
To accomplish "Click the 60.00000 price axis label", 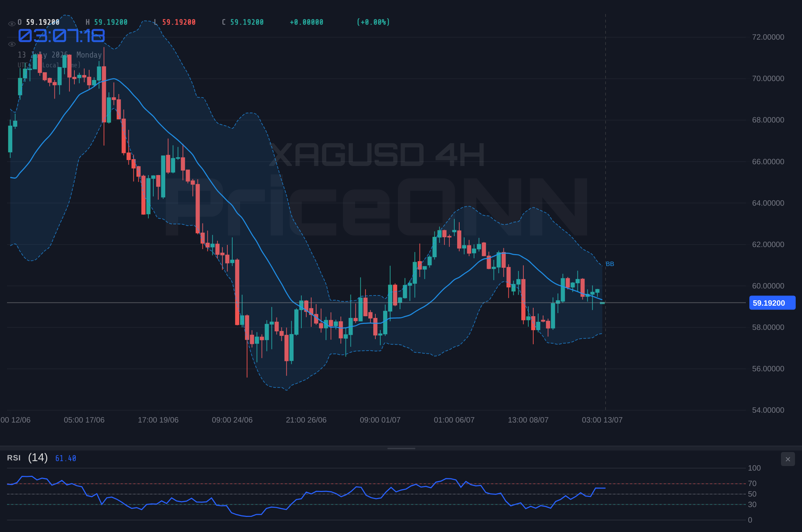I will click(768, 286).
